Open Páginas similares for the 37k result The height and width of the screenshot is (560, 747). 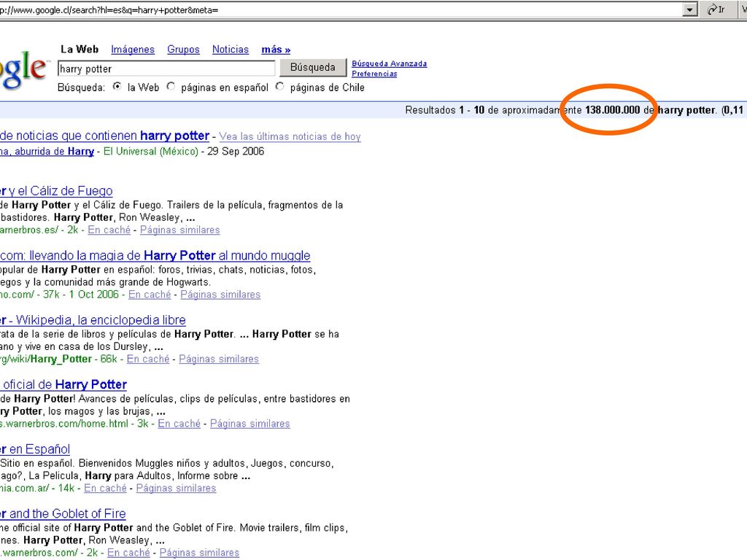(x=220, y=295)
